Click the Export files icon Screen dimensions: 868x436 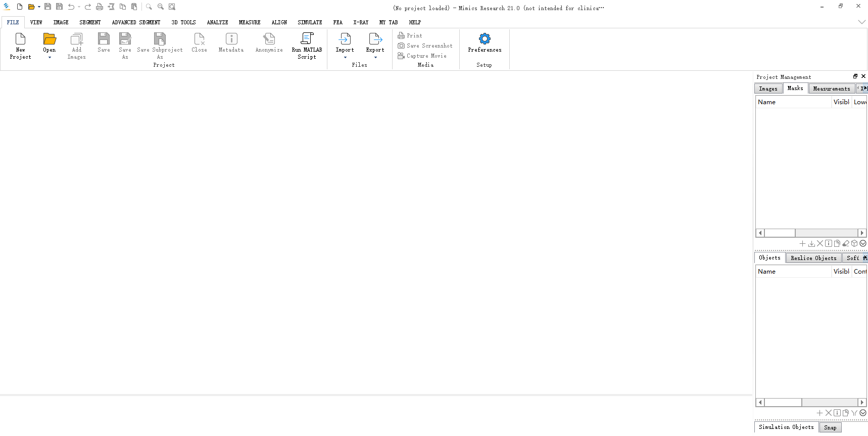tap(375, 39)
